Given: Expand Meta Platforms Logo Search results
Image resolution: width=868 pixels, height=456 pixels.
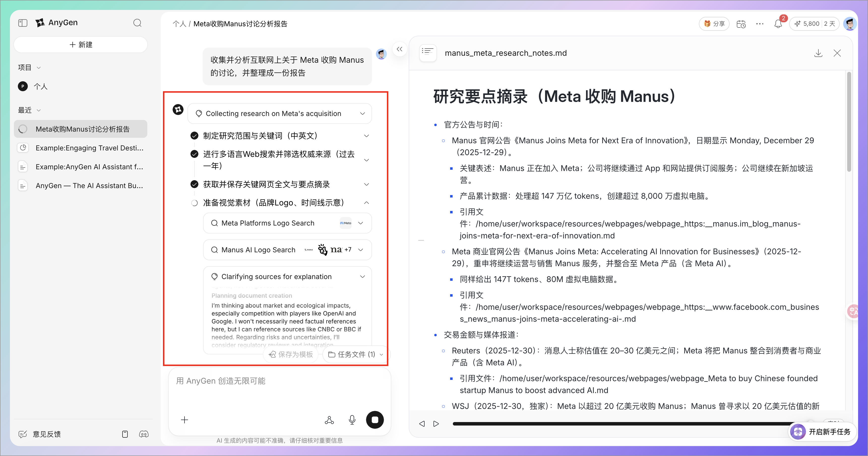Looking at the screenshot, I should 361,223.
